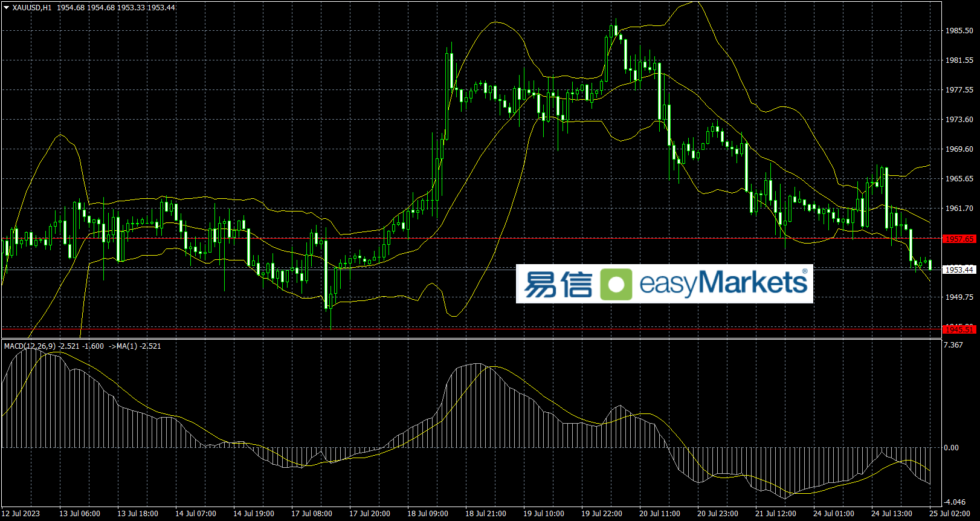Click the 12 Jul 2023 date label

point(21,514)
